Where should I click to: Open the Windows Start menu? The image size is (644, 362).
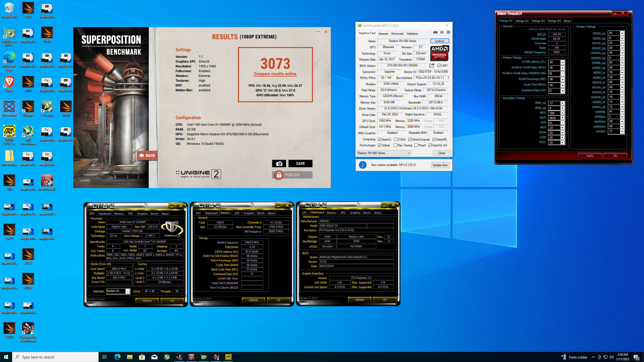point(6,357)
